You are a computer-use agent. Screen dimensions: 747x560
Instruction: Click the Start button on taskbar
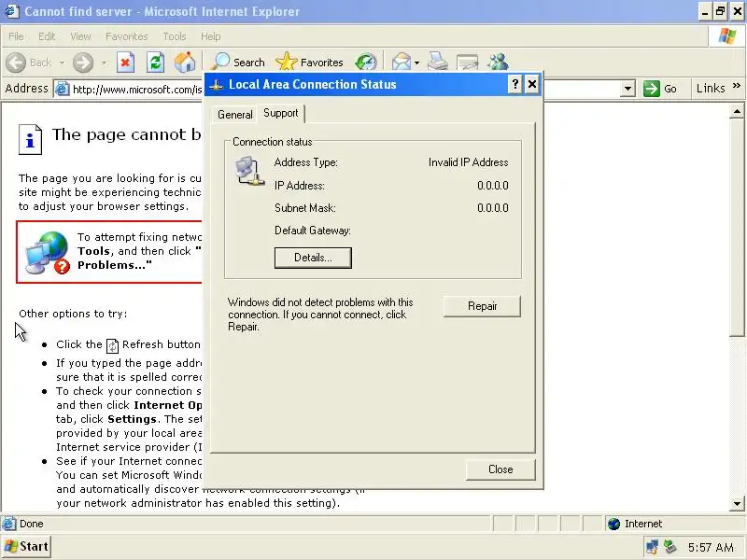pyautogui.click(x=27, y=546)
